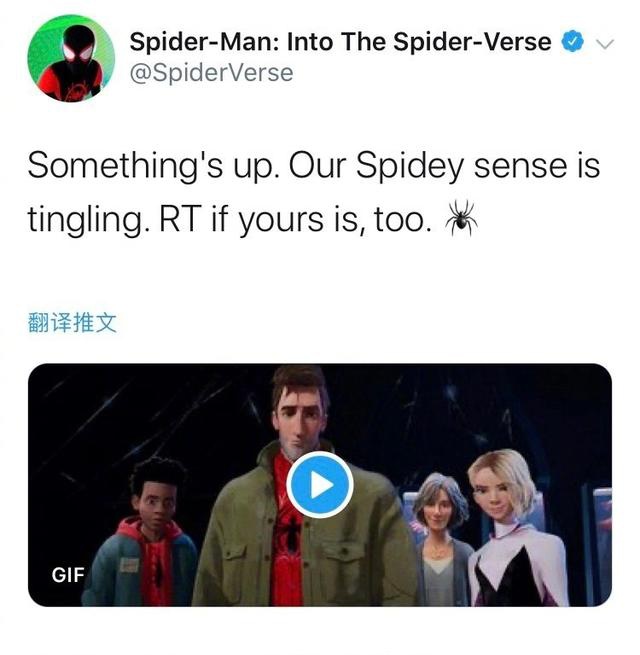Click the blue verified badge
This screenshot has width=640, height=655.
pos(571,42)
